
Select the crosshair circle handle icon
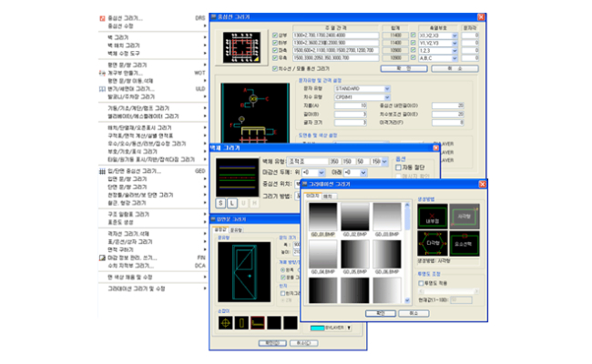click(224, 321)
